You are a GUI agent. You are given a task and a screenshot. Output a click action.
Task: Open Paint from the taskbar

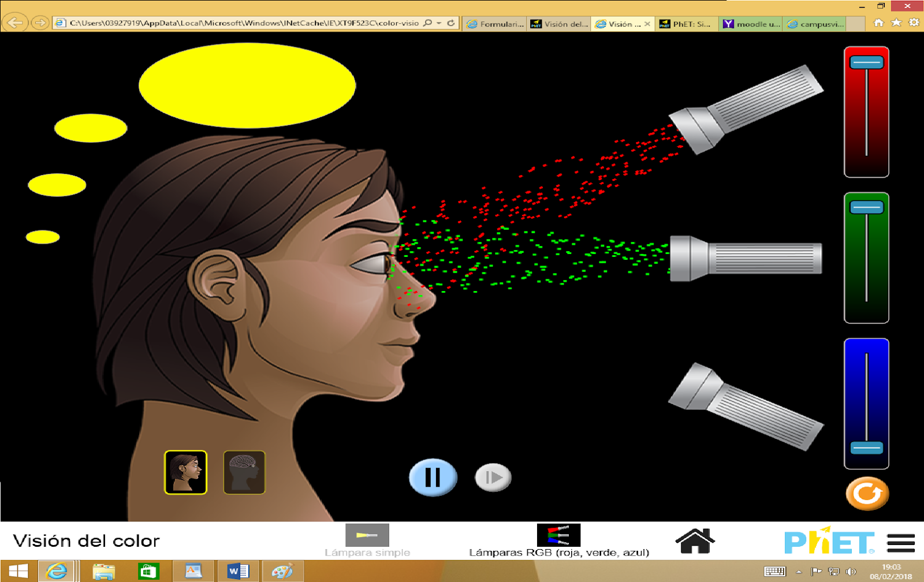coord(282,572)
